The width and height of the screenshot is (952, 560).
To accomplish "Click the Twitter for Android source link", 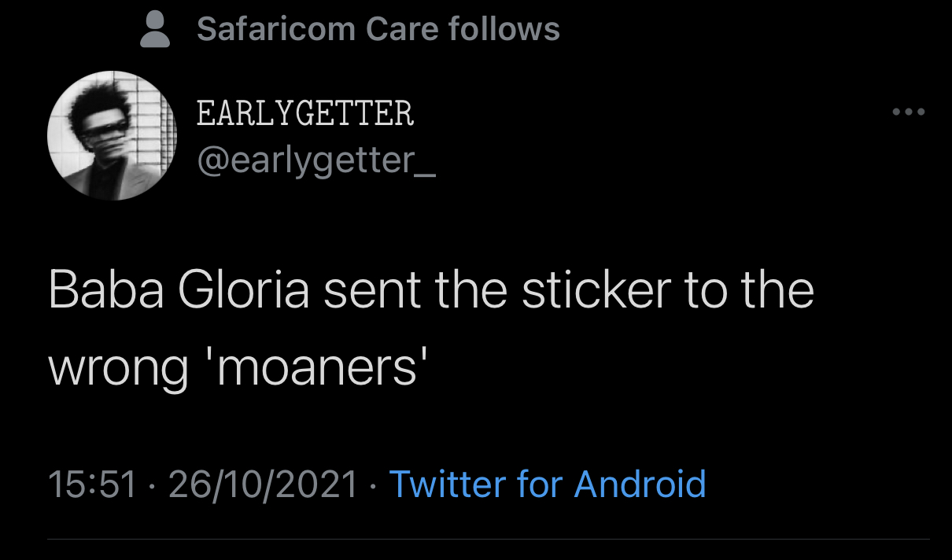I will tap(548, 484).
